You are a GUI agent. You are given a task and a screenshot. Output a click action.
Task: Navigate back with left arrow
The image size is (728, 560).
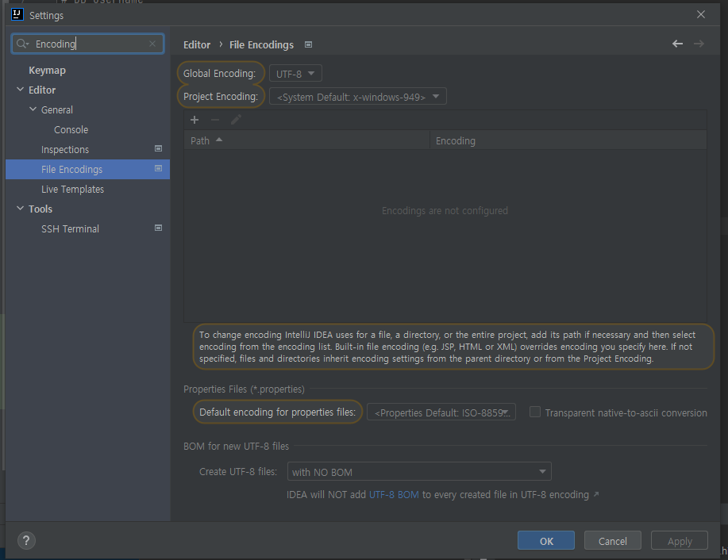[677, 44]
